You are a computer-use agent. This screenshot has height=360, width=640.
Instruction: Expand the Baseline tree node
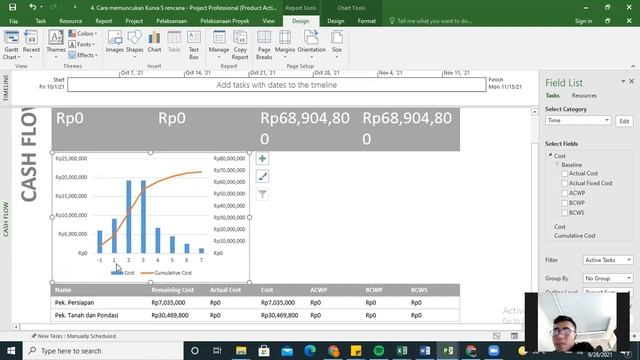557,164
